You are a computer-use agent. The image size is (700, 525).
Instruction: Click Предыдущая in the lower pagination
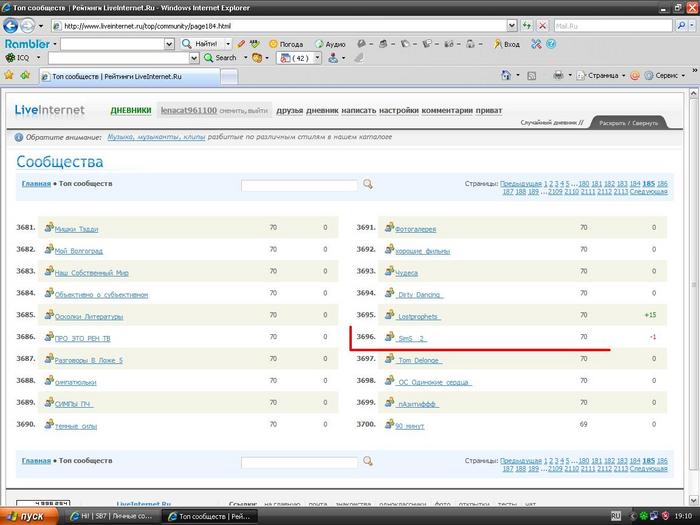point(521,461)
